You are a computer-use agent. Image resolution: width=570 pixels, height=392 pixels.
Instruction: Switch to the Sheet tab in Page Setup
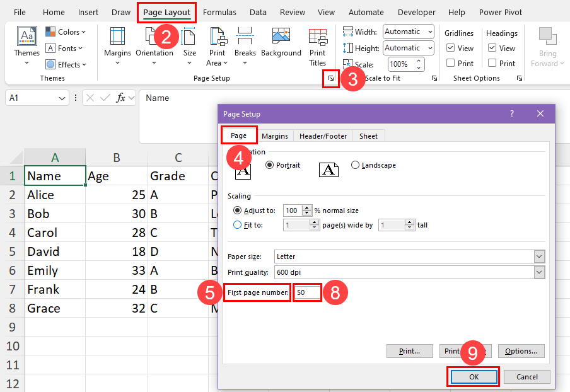(368, 136)
